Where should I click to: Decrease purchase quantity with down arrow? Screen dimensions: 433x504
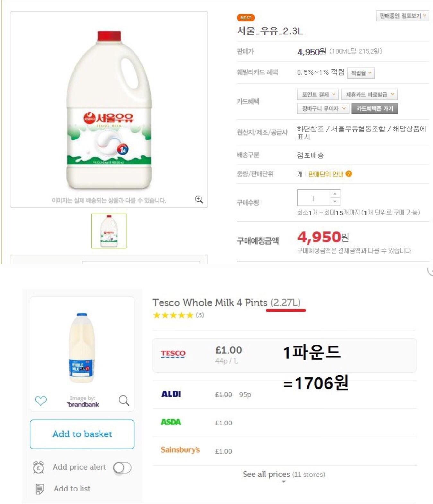coord(335,201)
